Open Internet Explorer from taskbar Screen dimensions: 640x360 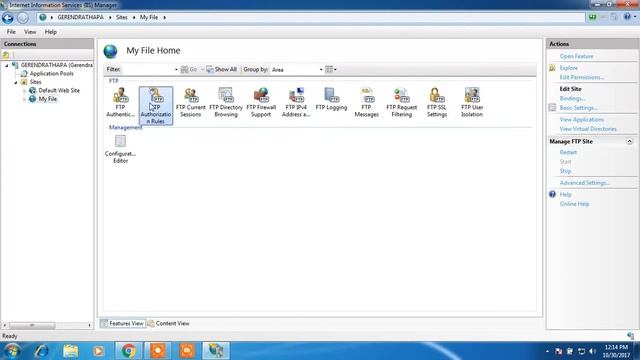41,351
